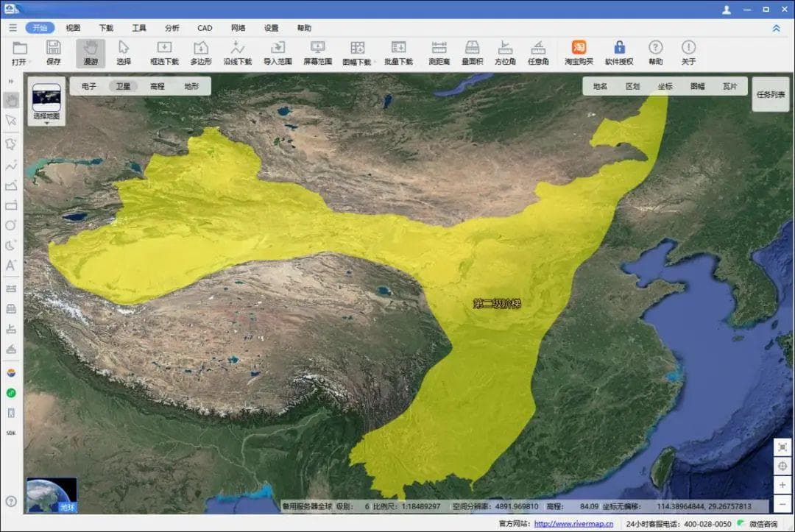Open the 开始 (Start) ribbon tab
795x532 pixels.
40,28
